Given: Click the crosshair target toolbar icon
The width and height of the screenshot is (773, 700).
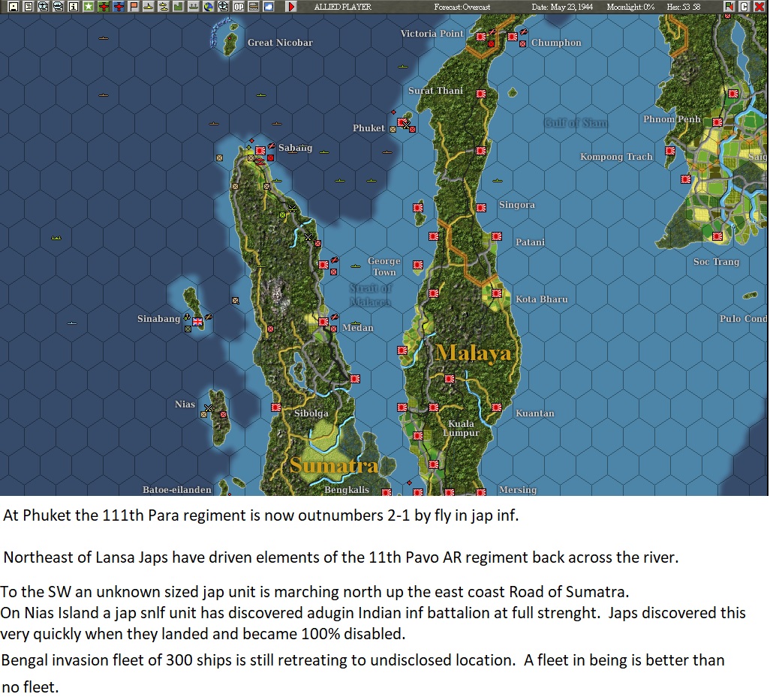Looking at the screenshot, I should (x=224, y=7).
